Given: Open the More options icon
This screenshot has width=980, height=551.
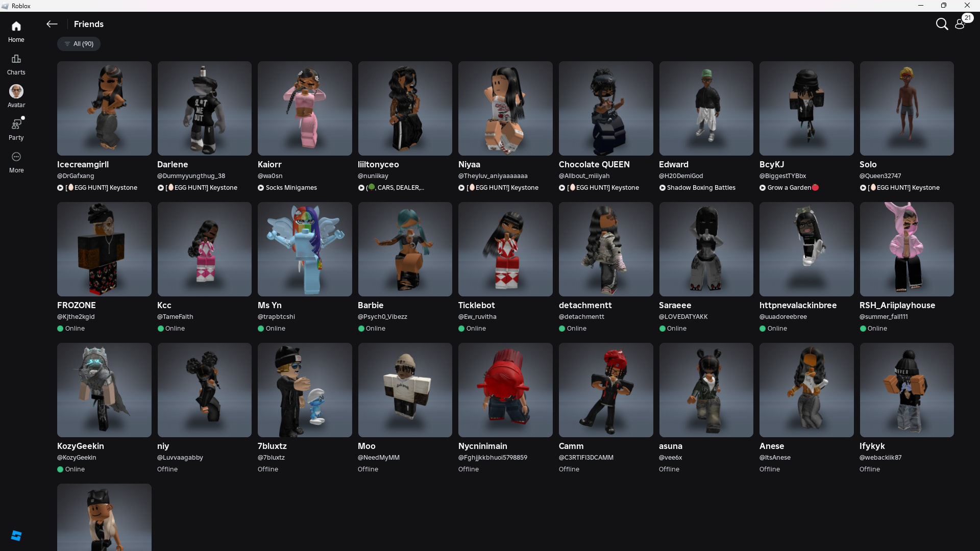Looking at the screenshot, I should click(16, 157).
